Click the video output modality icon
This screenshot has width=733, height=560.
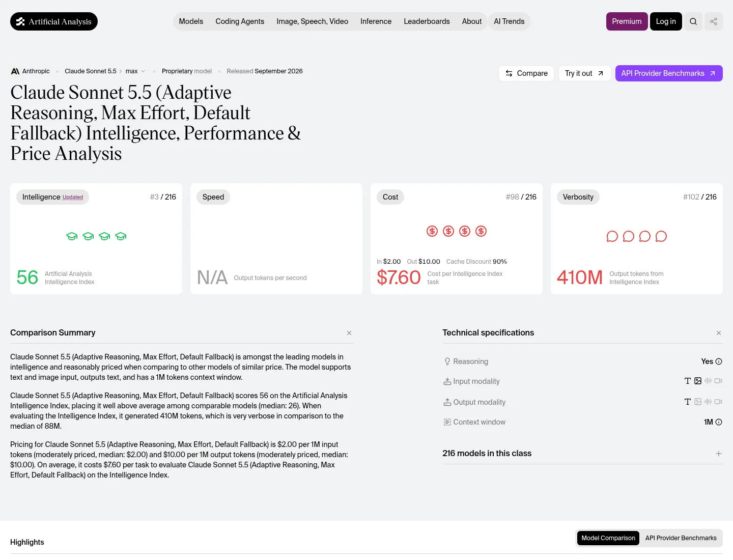[718, 402]
